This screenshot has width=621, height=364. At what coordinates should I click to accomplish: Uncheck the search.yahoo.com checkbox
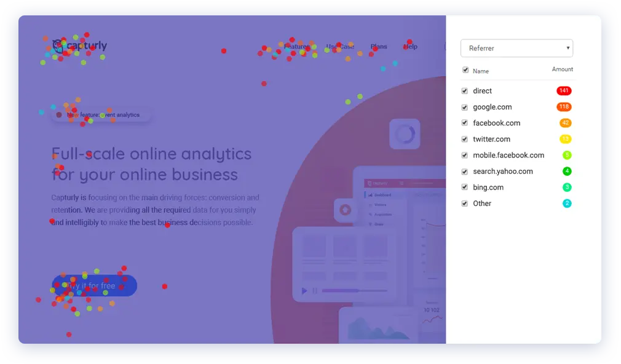pyautogui.click(x=465, y=171)
